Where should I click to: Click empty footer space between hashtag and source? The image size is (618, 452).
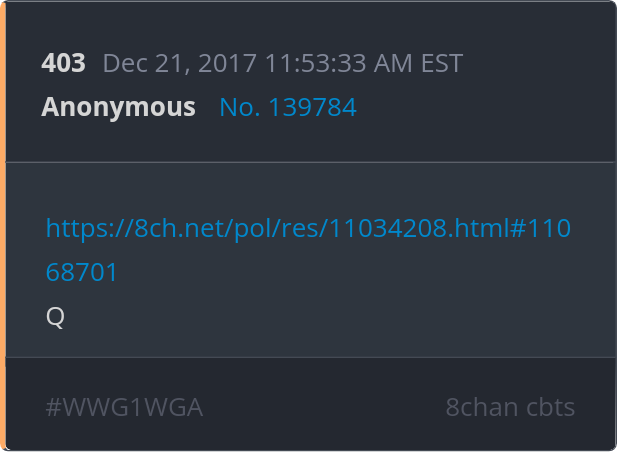pos(324,407)
